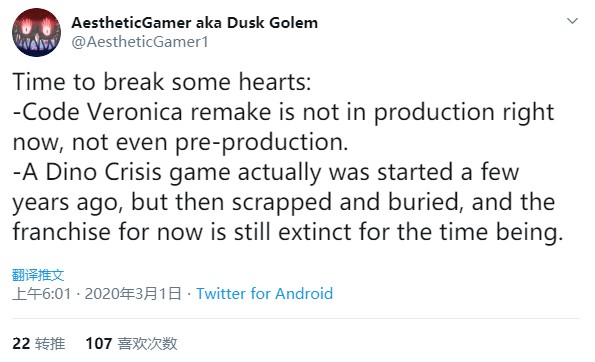Expand the tweet options chevron
The image size is (595, 362).
tap(572, 21)
